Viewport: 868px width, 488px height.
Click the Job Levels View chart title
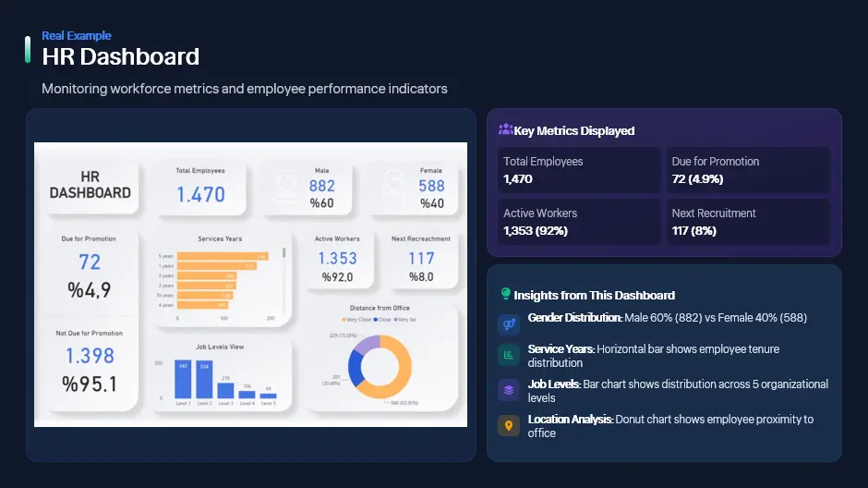(x=220, y=347)
